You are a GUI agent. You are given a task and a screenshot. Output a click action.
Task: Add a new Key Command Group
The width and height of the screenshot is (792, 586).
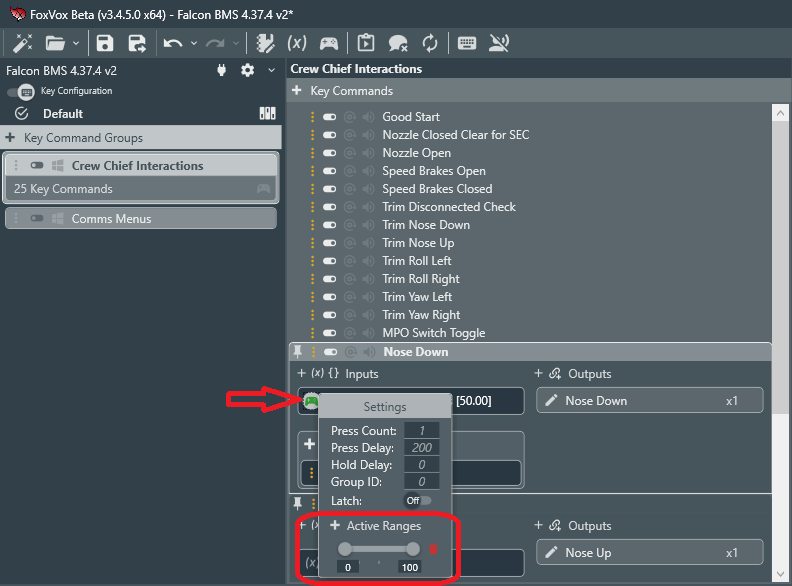point(10,137)
